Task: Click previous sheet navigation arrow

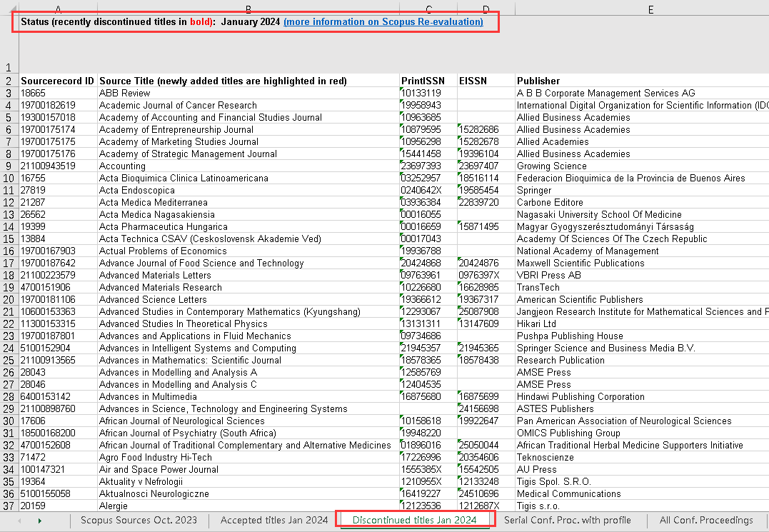Action: (19, 521)
